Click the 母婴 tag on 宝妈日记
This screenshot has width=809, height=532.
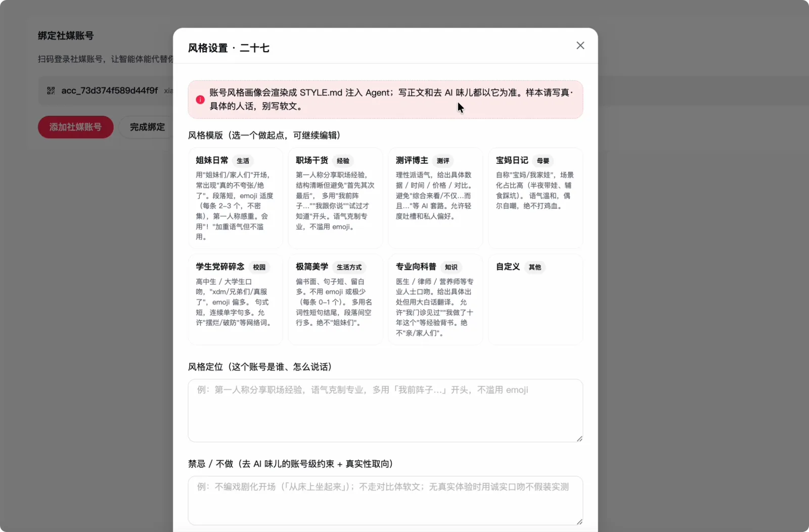pyautogui.click(x=543, y=161)
